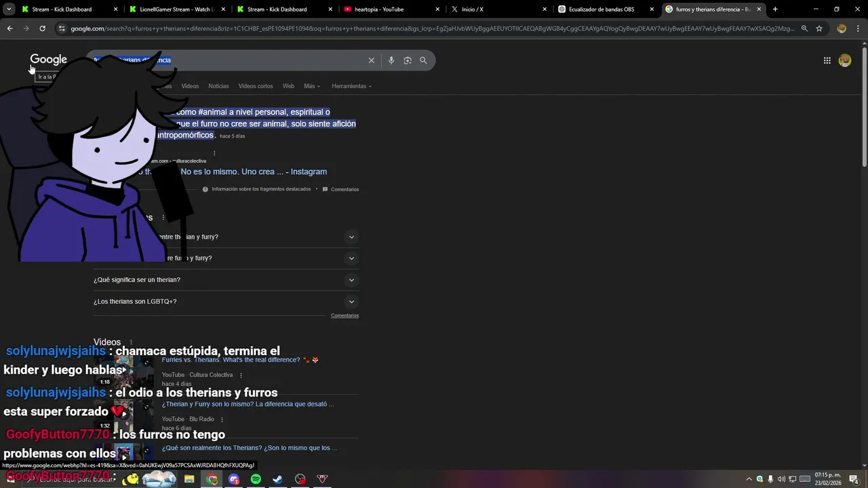Open '¿Therian y Furry son lo mismo?' video

(x=248, y=405)
